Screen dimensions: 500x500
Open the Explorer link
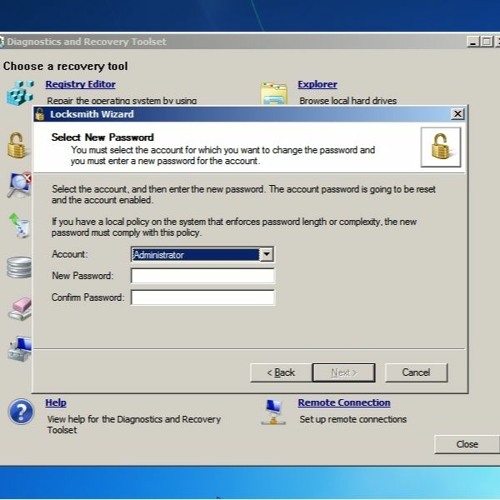317,84
